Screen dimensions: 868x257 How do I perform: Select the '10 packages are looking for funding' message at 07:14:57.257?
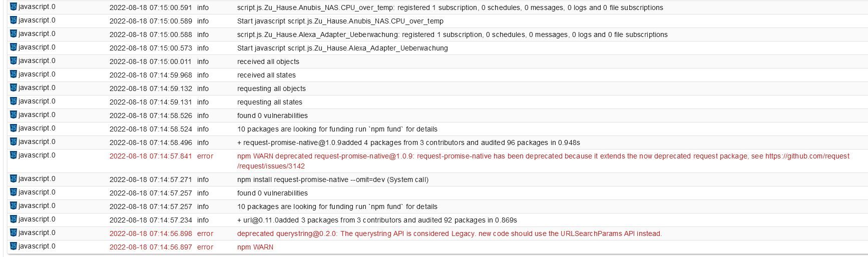click(x=337, y=206)
